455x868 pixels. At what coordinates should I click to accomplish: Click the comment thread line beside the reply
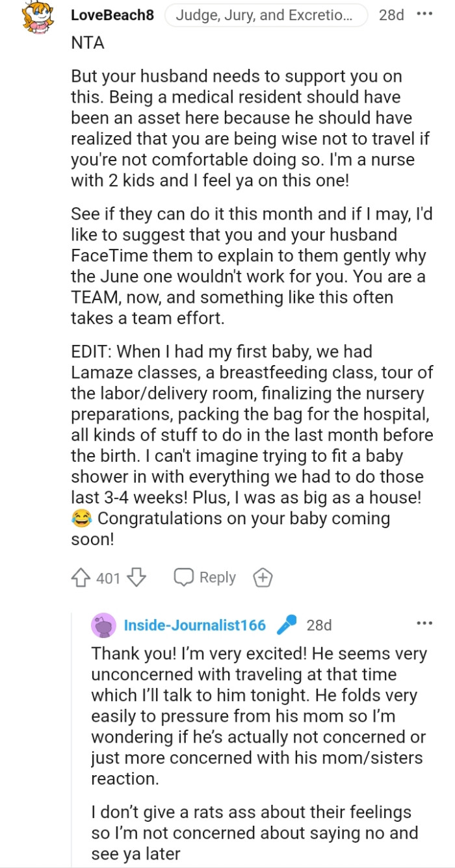coord(72,747)
